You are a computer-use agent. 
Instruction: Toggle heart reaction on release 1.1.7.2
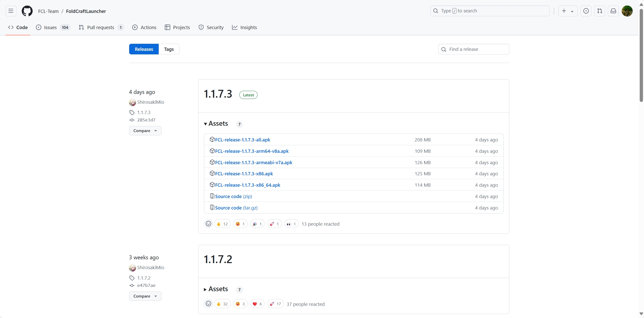257,304
